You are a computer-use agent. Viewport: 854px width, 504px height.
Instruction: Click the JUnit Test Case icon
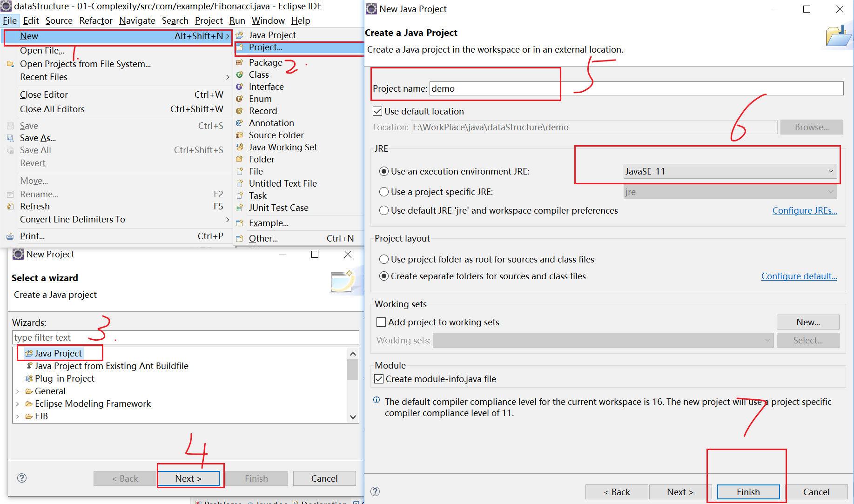tap(240, 208)
